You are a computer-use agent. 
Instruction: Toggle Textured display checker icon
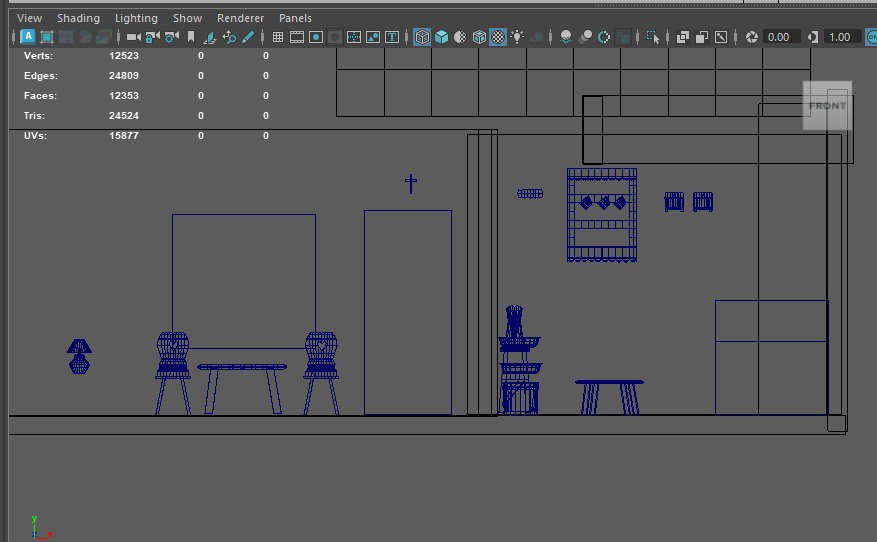[x=498, y=37]
